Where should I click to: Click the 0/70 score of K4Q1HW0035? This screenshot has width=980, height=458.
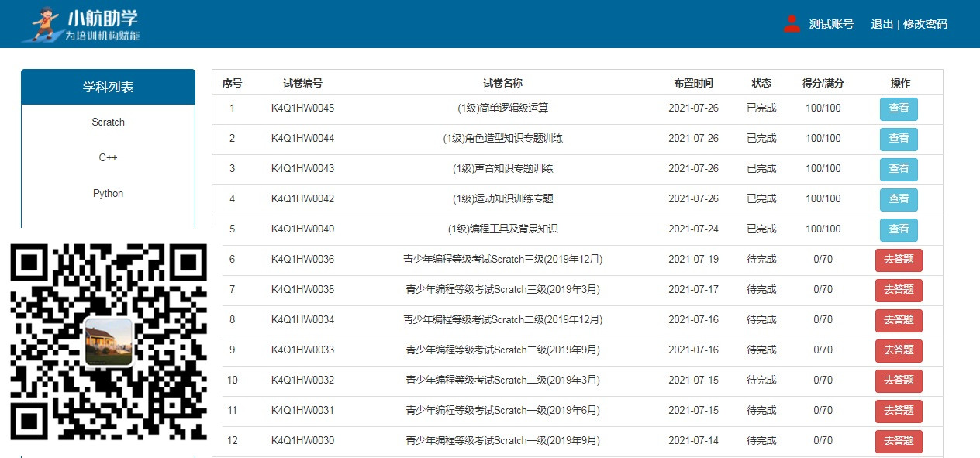point(823,290)
